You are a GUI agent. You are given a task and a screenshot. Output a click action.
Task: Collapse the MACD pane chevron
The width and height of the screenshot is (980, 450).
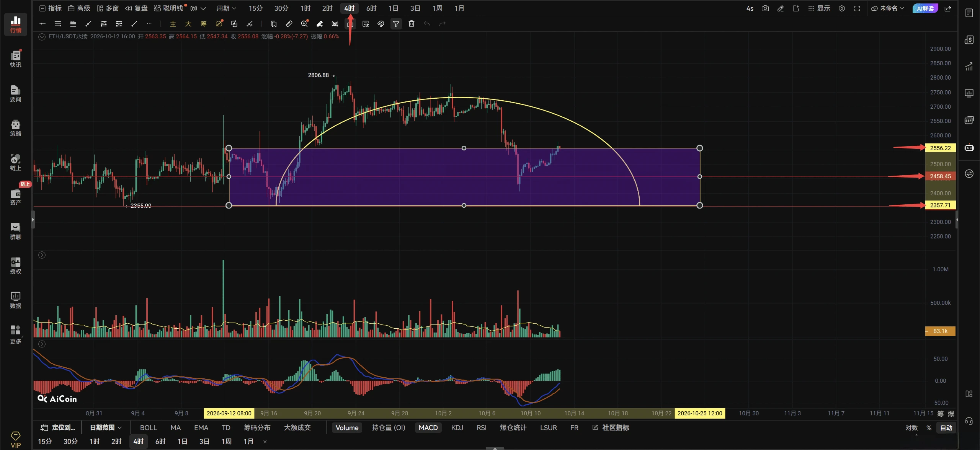[x=42, y=344]
